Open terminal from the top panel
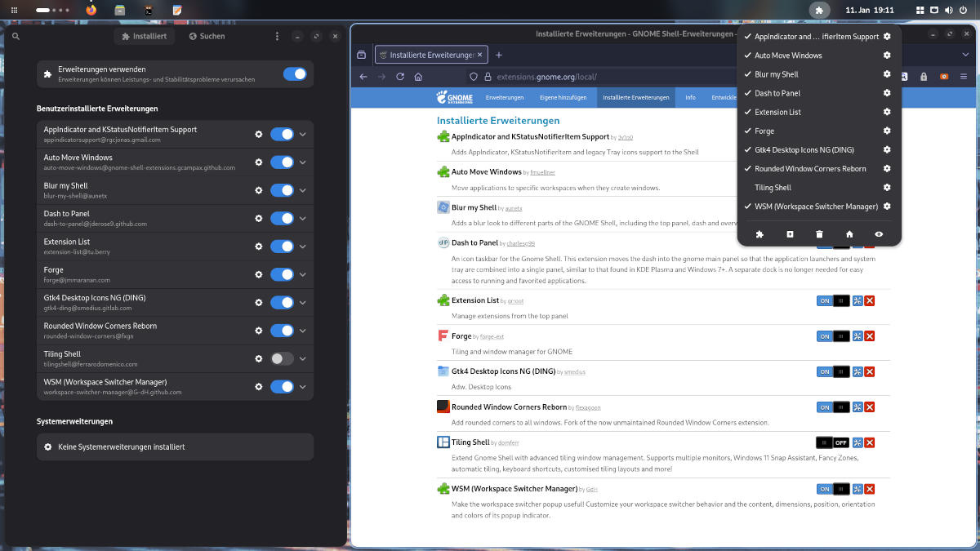This screenshot has height=551, width=980. 149,10
